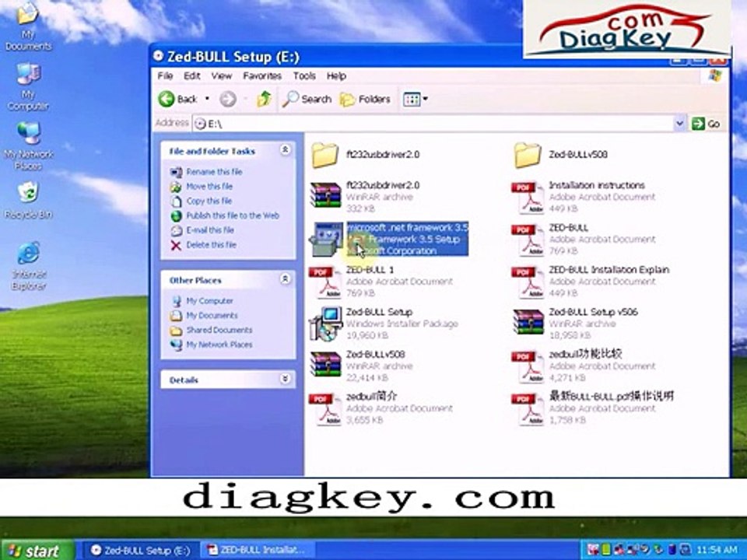Screen dimensions: 747x560
Task: Select the My Network Places desktop icon
Action: (x=29, y=146)
